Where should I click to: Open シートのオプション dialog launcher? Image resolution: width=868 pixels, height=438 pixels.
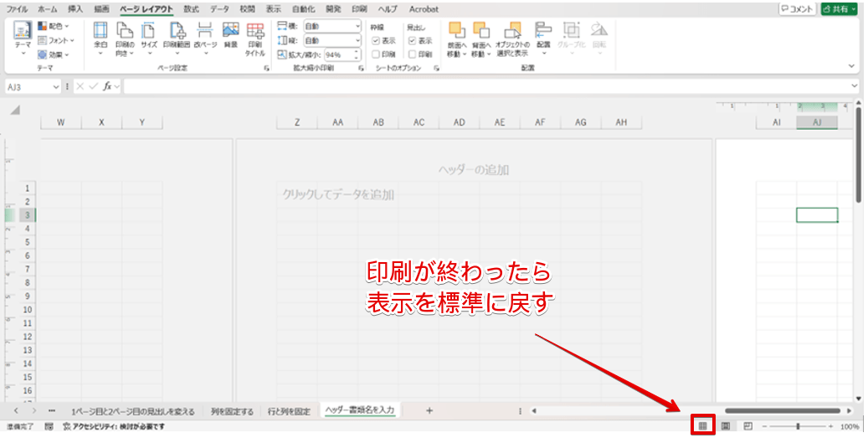[x=437, y=68]
